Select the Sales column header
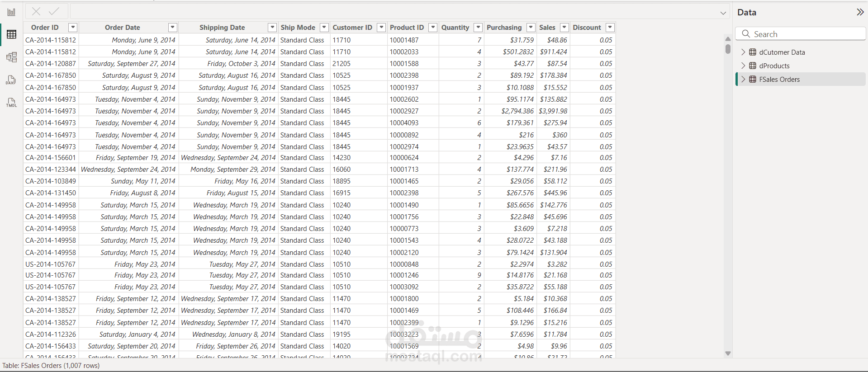 click(x=547, y=28)
